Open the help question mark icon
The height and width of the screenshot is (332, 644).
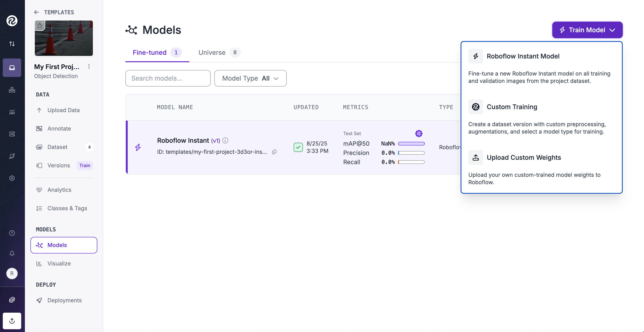(12, 233)
